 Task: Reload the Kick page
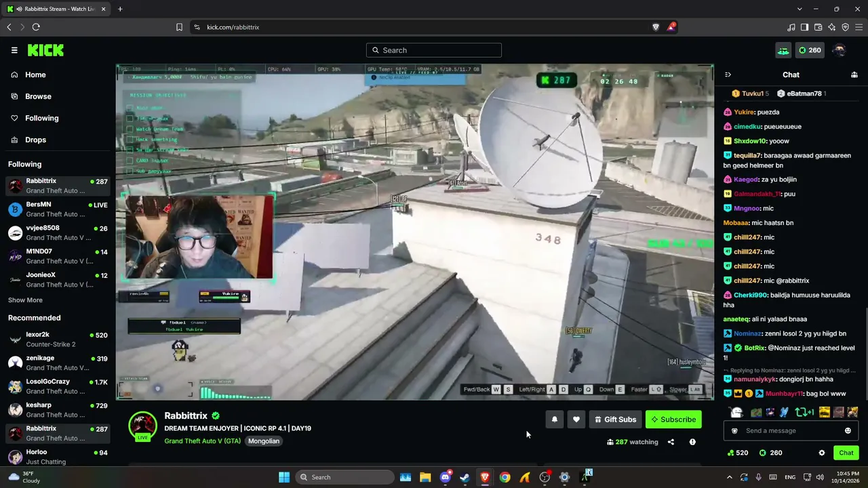36,27
